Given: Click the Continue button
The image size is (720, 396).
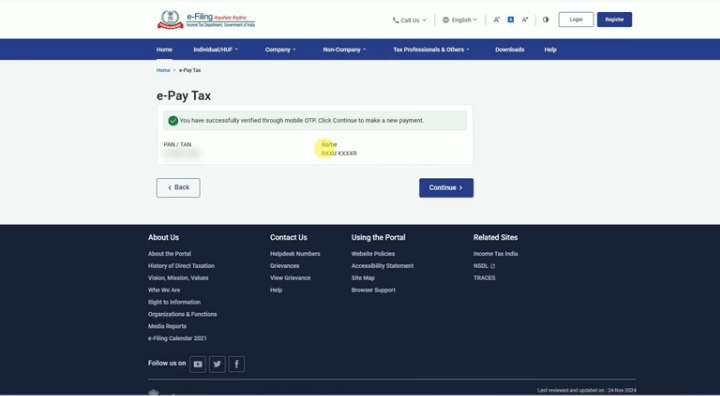Looking at the screenshot, I should coord(446,188).
